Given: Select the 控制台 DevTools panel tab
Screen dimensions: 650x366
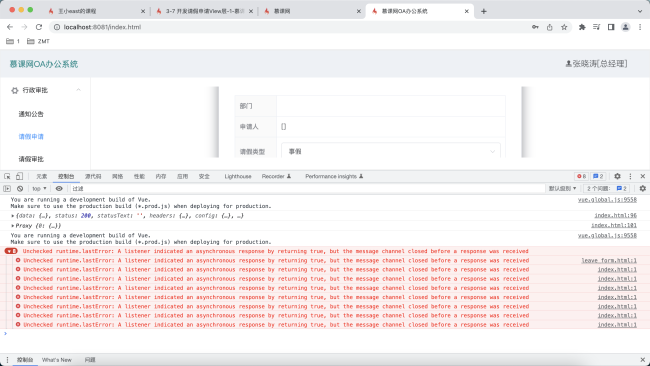Looking at the screenshot, I should (x=66, y=176).
